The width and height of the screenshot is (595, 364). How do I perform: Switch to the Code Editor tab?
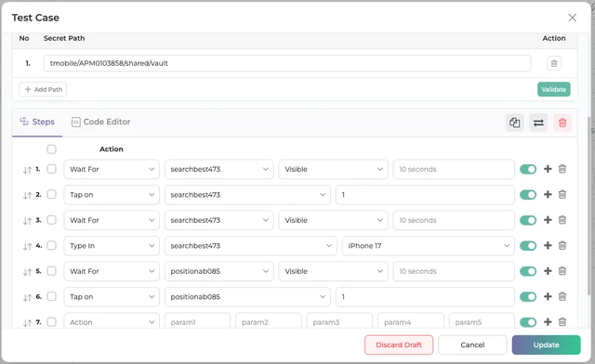click(x=100, y=122)
